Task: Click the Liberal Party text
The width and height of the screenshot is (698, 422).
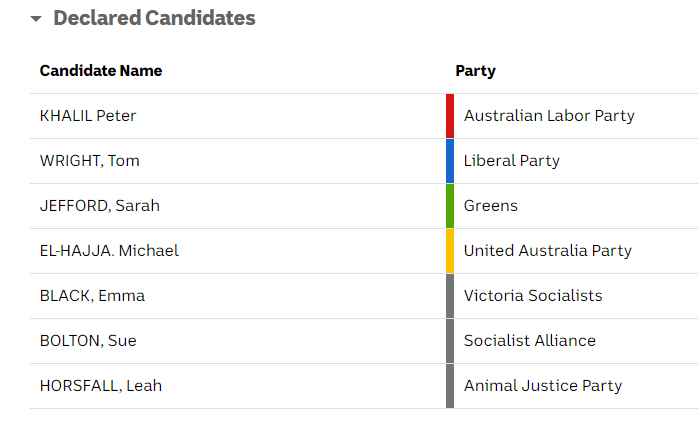Action: [x=511, y=161]
